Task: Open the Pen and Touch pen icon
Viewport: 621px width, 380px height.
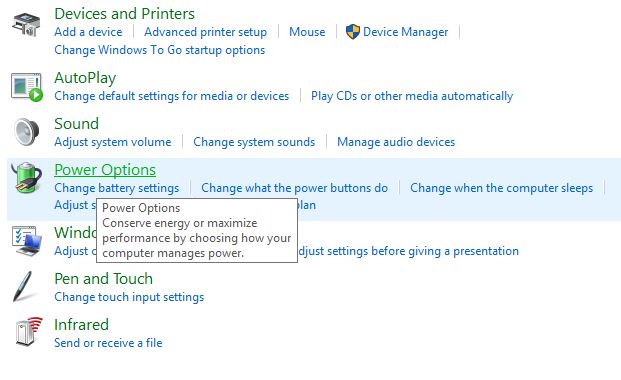Action: [x=22, y=286]
